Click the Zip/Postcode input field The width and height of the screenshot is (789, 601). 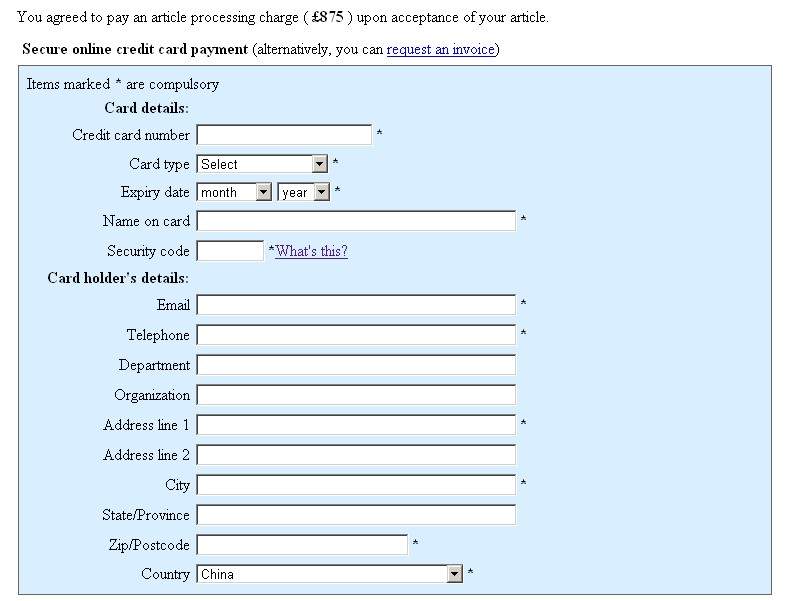coord(302,545)
